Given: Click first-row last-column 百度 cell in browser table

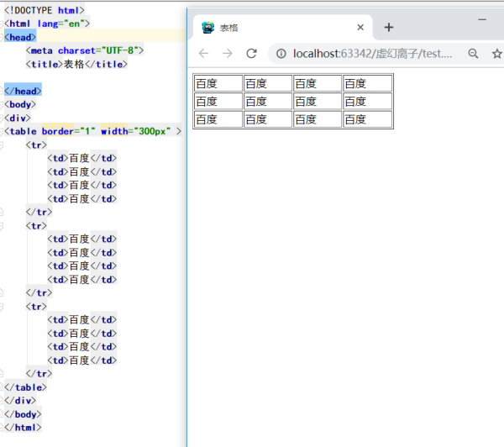Looking at the screenshot, I should coord(367,84).
